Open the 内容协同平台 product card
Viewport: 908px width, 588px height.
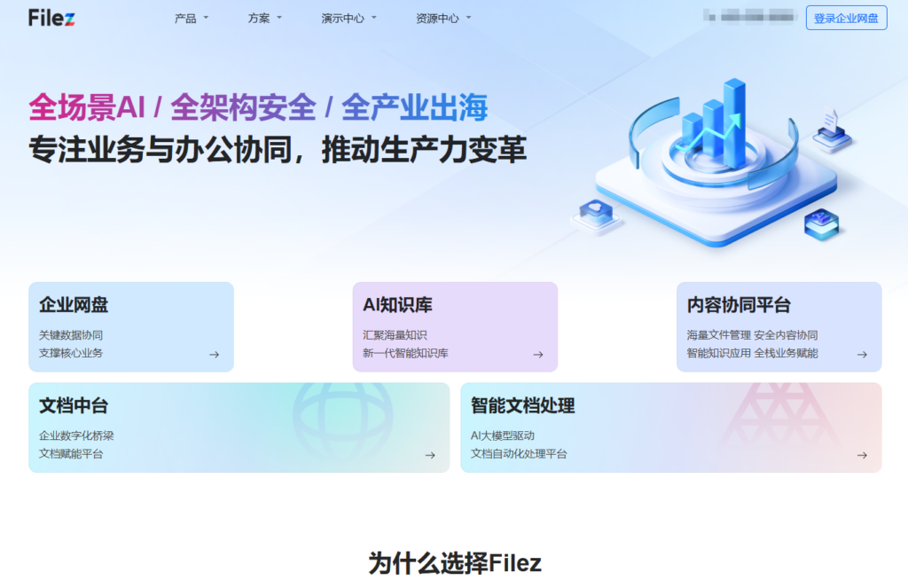pos(779,325)
